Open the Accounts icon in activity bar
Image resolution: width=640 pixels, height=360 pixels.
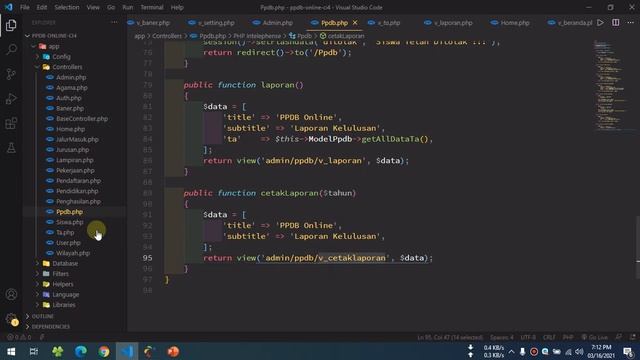click(x=11, y=294)
